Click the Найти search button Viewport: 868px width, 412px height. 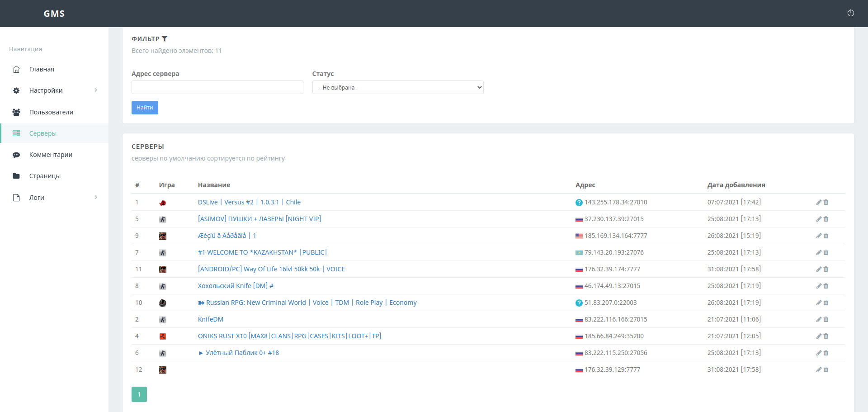coord(145,108)
